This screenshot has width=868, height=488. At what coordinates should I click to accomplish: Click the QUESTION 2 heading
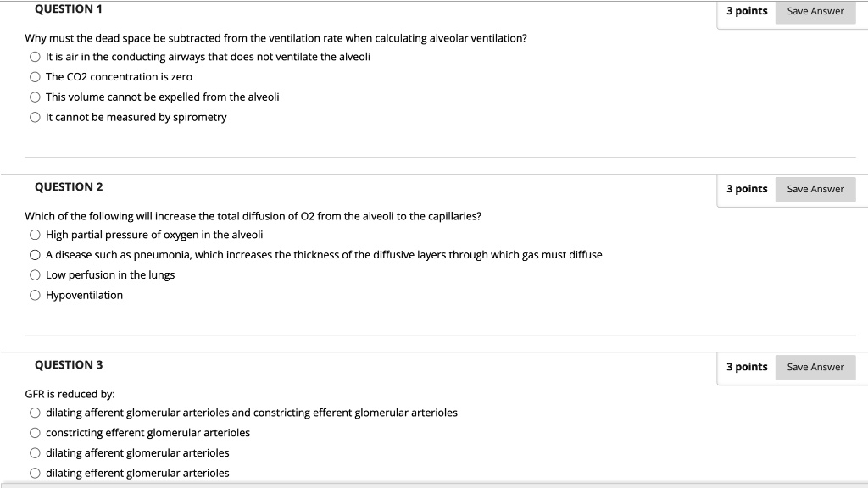(x=68, y=186)
